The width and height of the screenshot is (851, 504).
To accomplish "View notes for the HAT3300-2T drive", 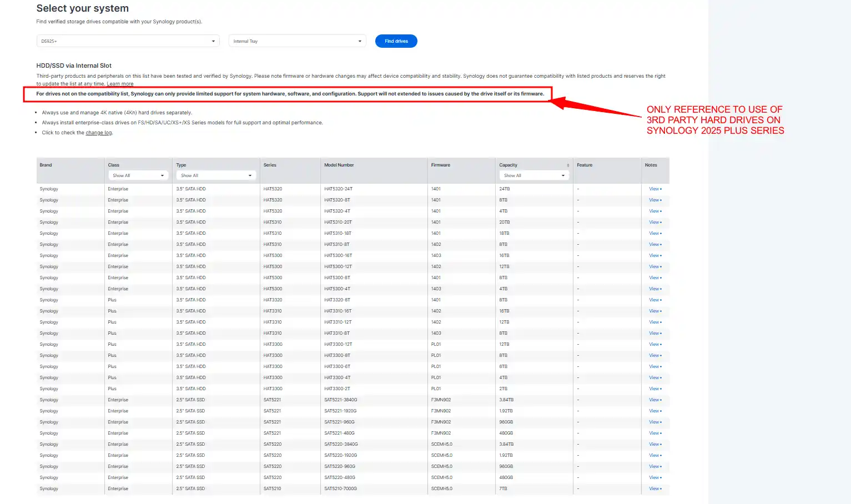I will (x=654, y=389).
